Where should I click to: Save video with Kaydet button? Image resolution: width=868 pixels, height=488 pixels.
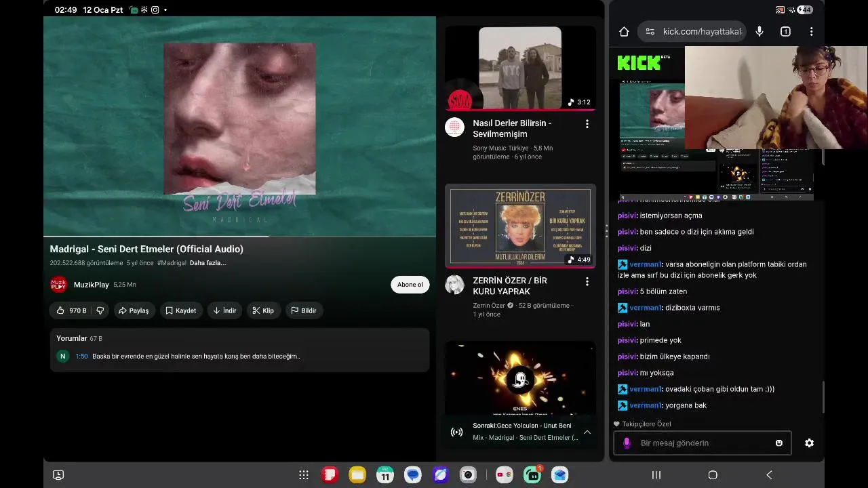point(180,310)
